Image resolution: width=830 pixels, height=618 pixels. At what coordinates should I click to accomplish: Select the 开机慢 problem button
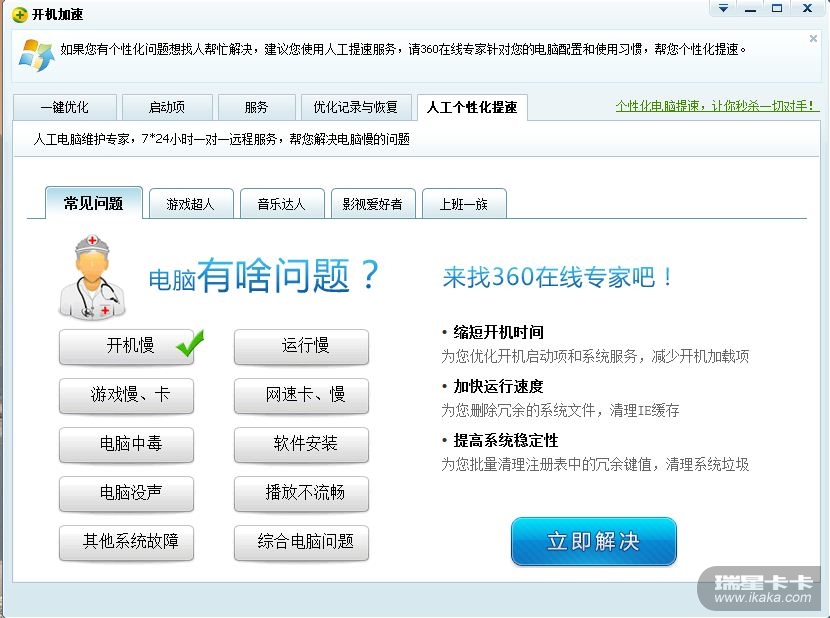click(x=127, y=346)
